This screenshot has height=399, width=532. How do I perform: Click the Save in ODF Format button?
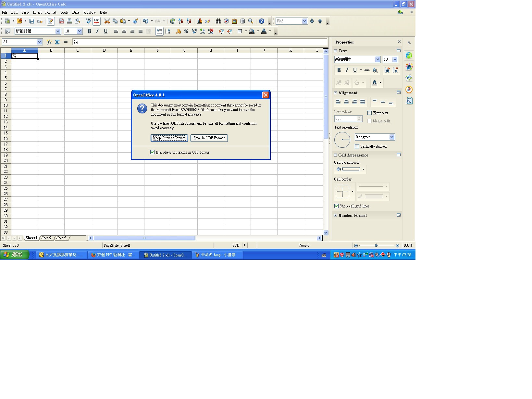(209, 138)
